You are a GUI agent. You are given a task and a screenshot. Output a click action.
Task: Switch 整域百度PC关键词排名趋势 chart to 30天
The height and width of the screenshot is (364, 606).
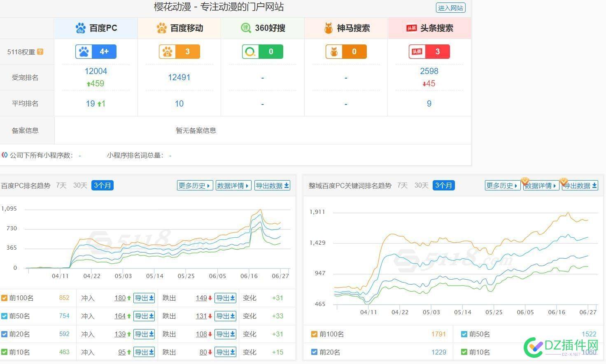421,185
